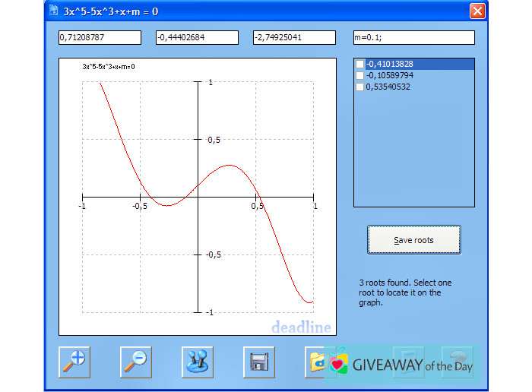Select the field with -2,74925041
532x392 pixels.
(294, 38)
